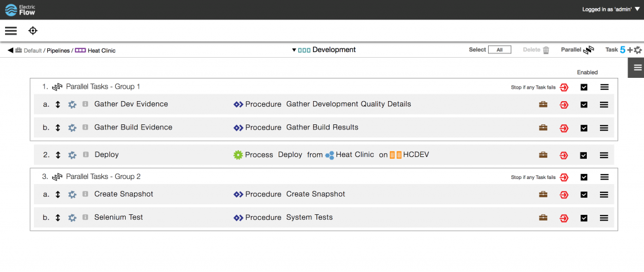Click Gather Build Results procedure
Image resolution: width=644 pixels, height=272 pixels.
(323, 127)
